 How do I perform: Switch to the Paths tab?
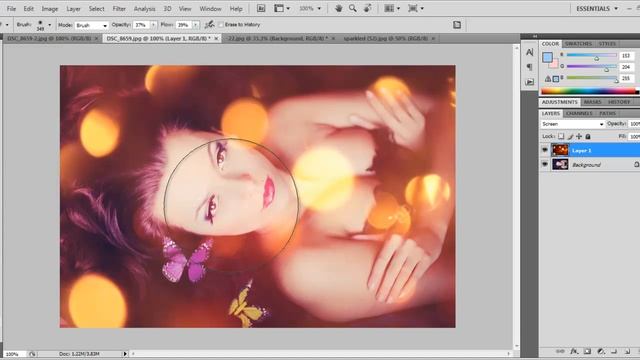(x=607, y=113)
